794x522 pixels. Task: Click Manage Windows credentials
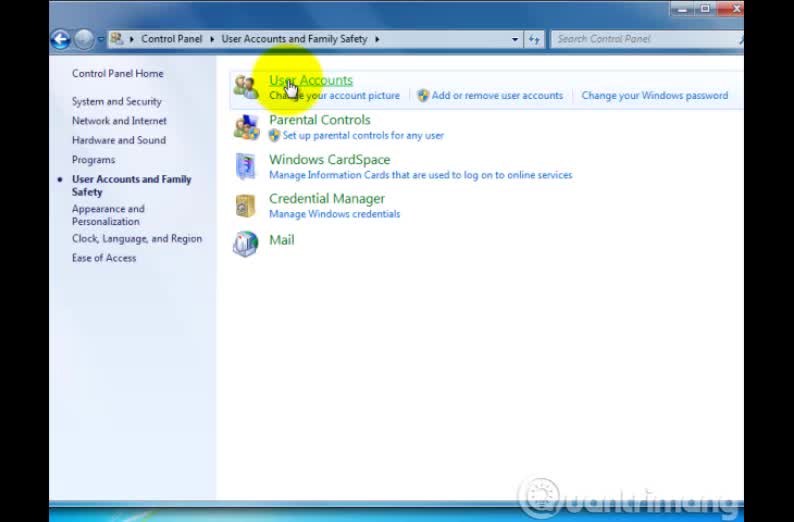(x=334, y=214)
